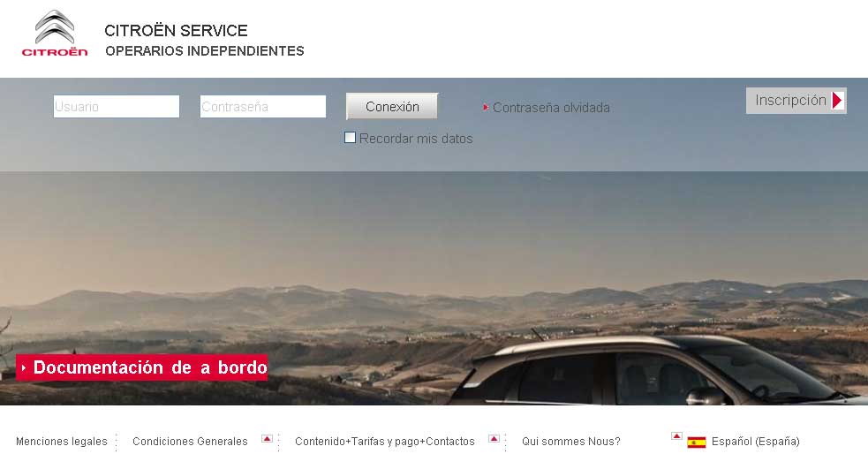The image size is (868, 454).
Task: Click the Conexión button
Action: (392, 106)
